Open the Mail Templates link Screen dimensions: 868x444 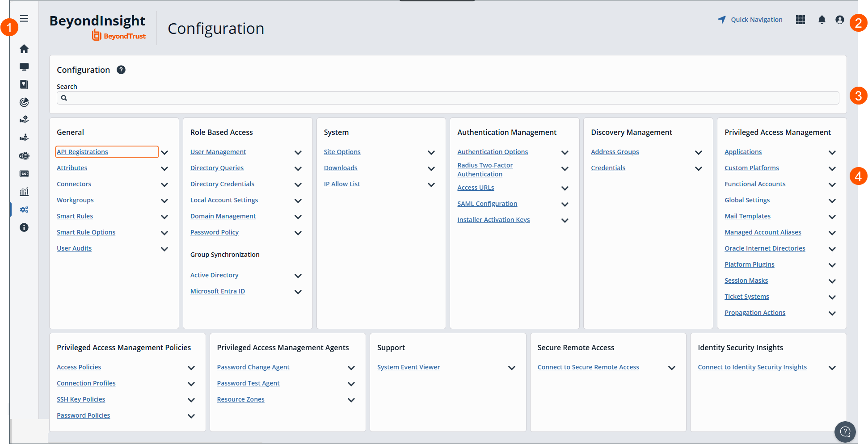pos(747,216)
